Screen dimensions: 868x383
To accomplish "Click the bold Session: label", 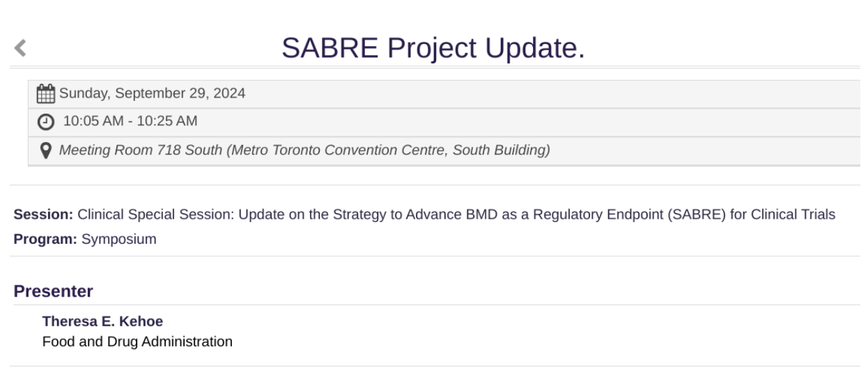I will 43,214.
